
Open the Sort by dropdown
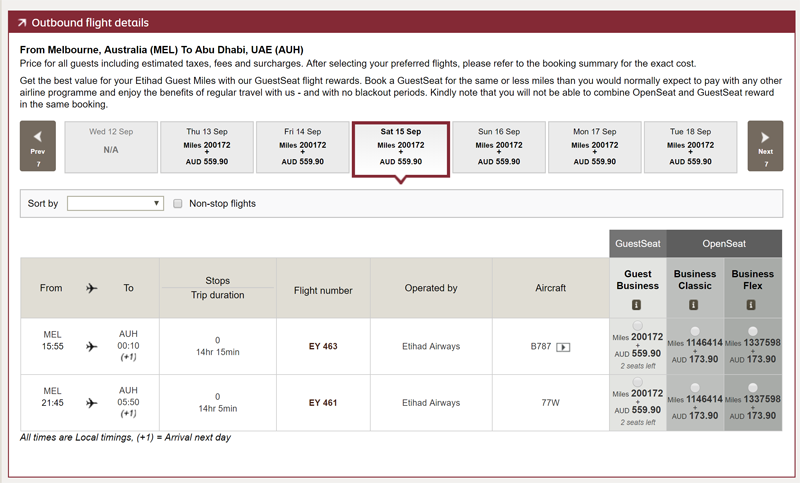tap(115, 204)
